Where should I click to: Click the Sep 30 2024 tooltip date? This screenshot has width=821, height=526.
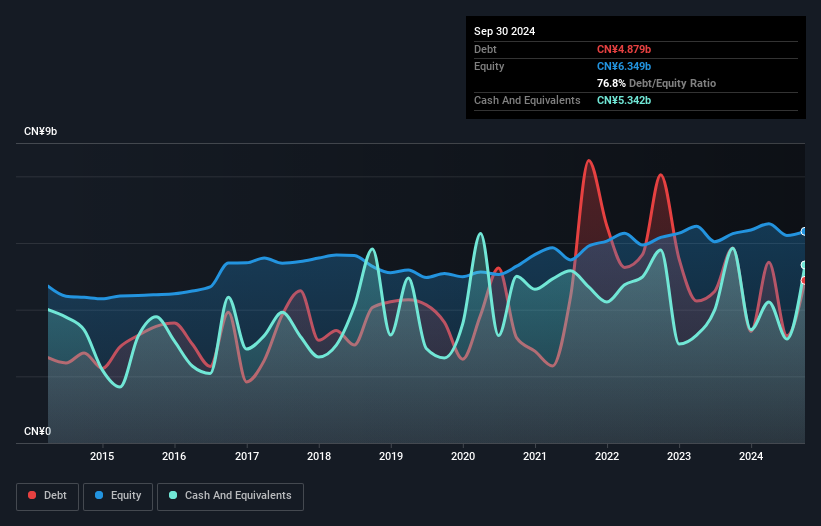coord(504,31)
